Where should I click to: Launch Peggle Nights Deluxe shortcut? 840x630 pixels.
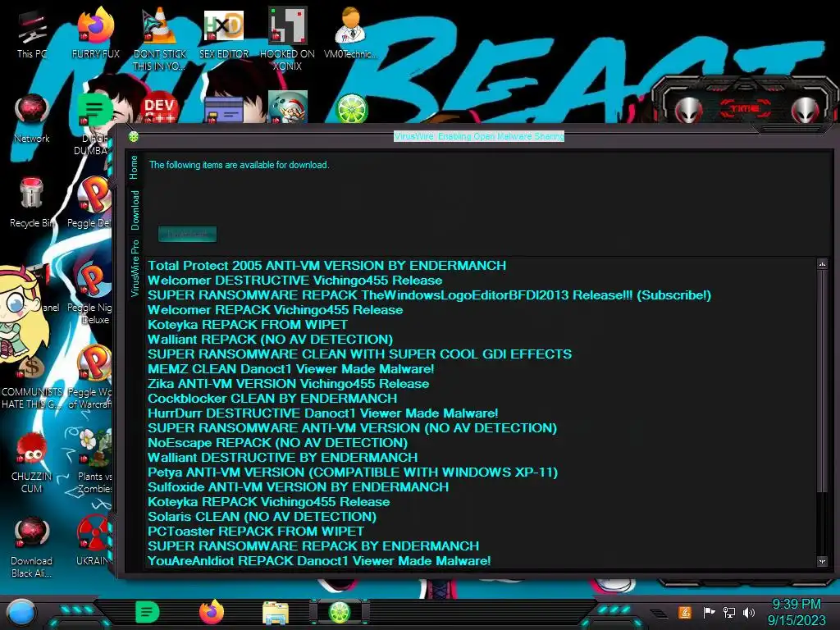[x=90, y=292]
